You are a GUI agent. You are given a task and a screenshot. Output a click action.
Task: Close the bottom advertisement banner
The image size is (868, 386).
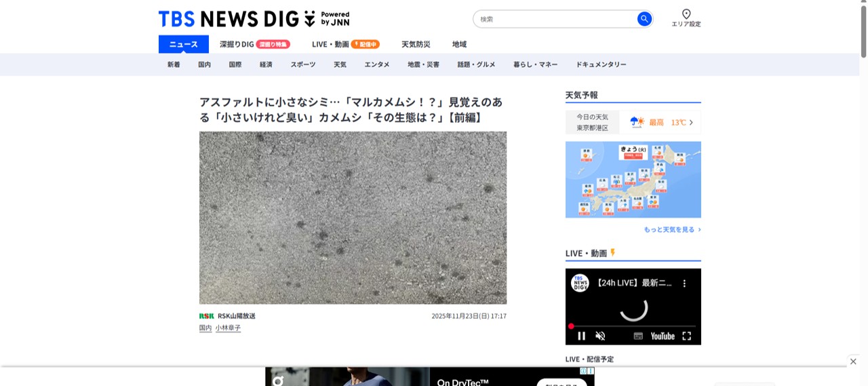[x=853, y=362]
